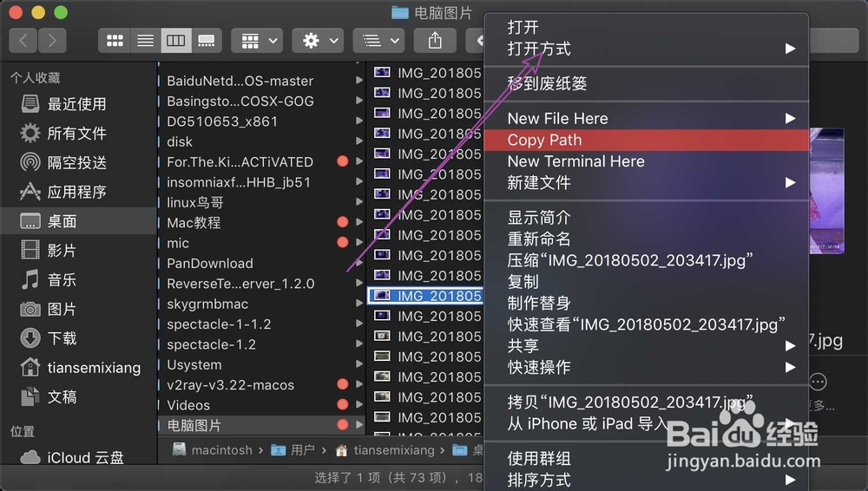Expand the New File Here submenu
Screen dimensions: 868x491
click(x=646, y=119)
